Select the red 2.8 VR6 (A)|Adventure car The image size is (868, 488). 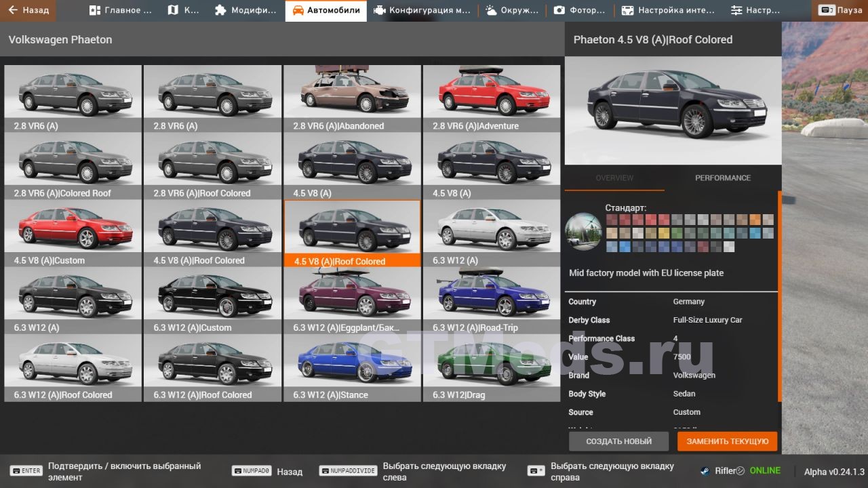point(491,98)
